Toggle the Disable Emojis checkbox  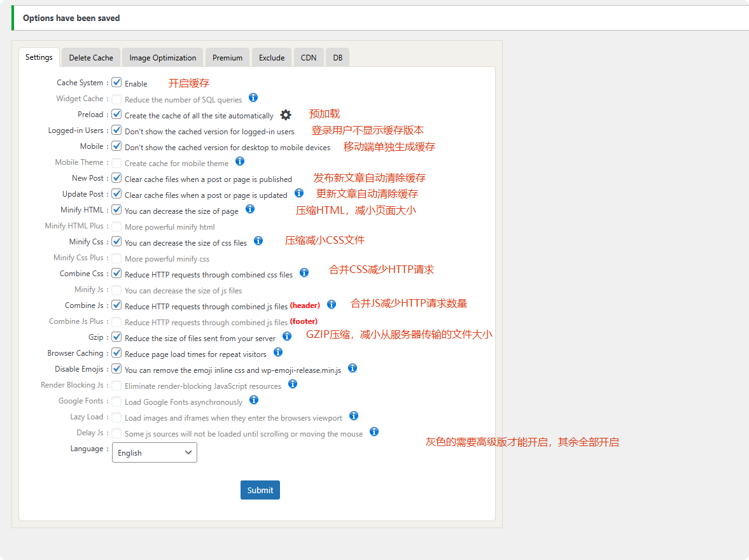[x=116, y=369]
